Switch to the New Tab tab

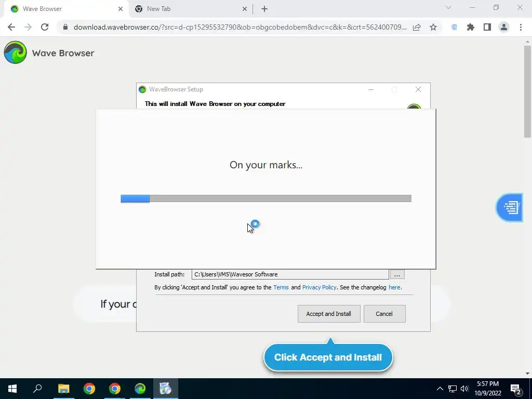click(x=190, y=9)
